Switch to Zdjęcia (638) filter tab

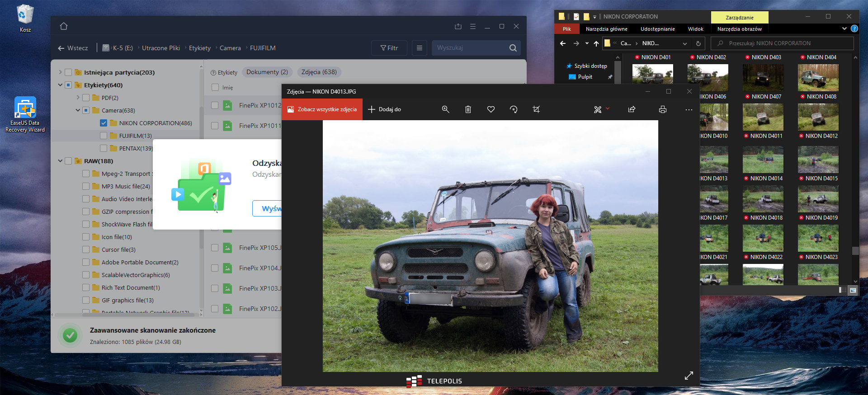[x=319, y=72]
